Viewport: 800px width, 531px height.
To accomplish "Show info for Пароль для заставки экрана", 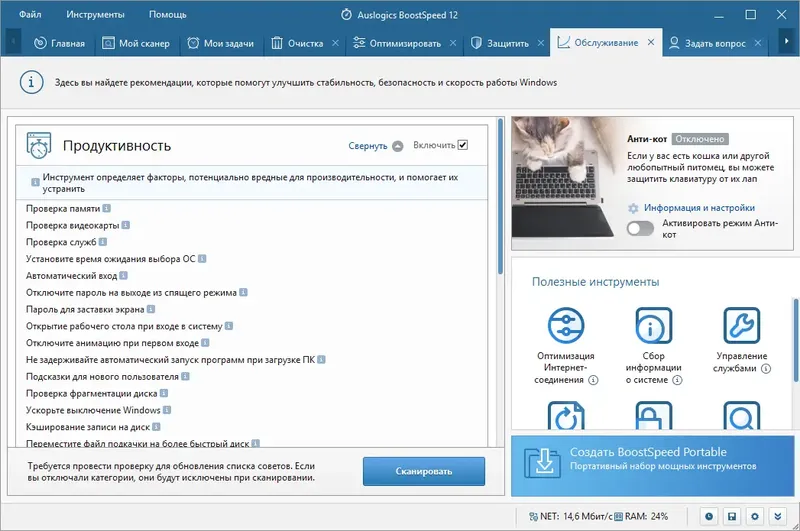I will point(151,309).
